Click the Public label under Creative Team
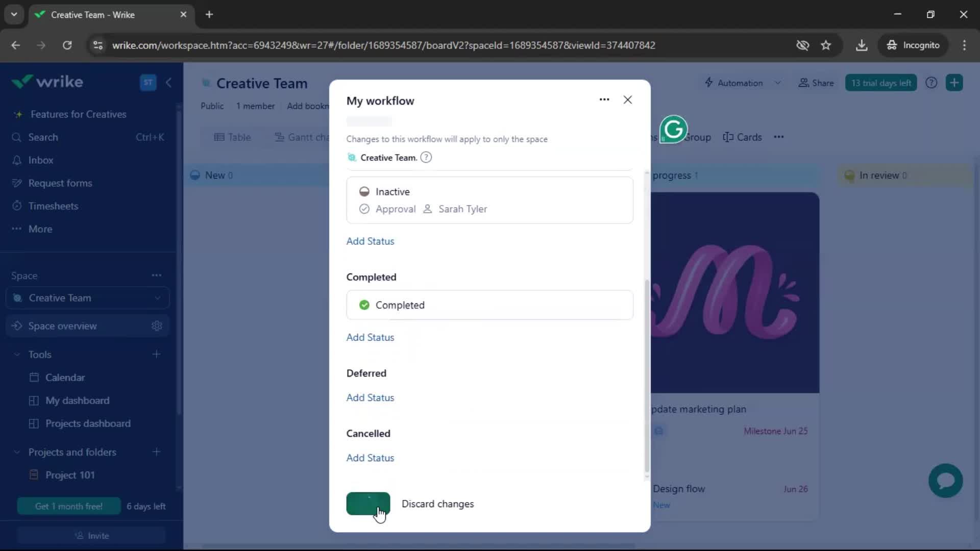The height and width of the screenshot is (551, 980). 212,106
